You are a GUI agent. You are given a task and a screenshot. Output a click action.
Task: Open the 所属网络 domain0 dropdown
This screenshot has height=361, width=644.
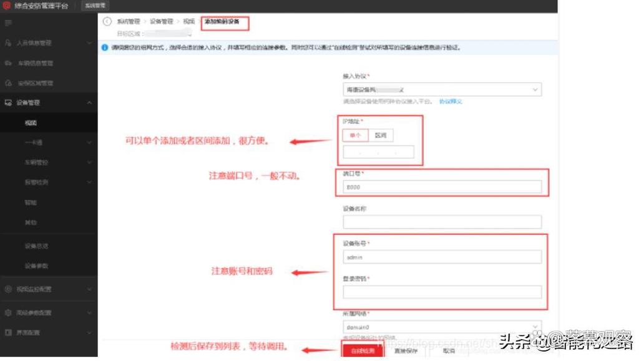[442, 327]
